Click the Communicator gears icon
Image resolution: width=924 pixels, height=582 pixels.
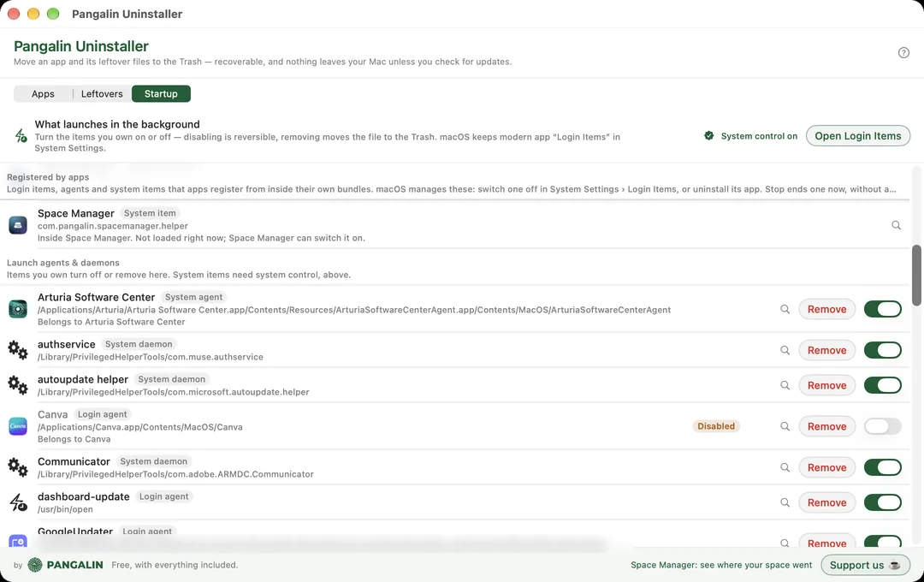tap(18, 467)
